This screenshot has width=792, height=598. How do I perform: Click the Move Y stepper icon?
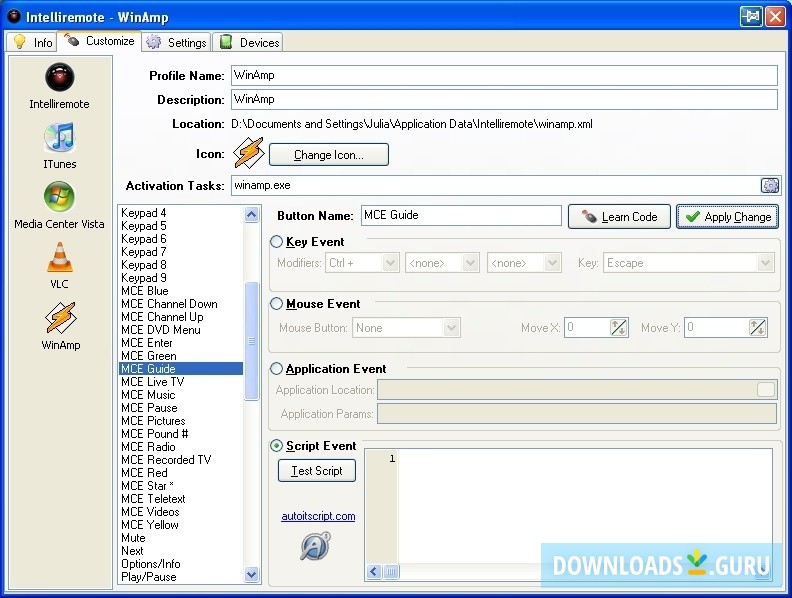(757, 328)
